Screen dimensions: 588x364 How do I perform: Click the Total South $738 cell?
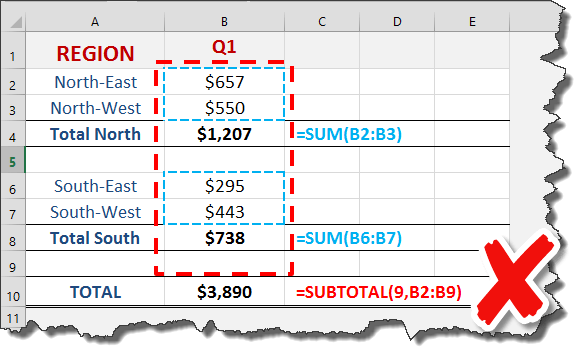point(224,238)
